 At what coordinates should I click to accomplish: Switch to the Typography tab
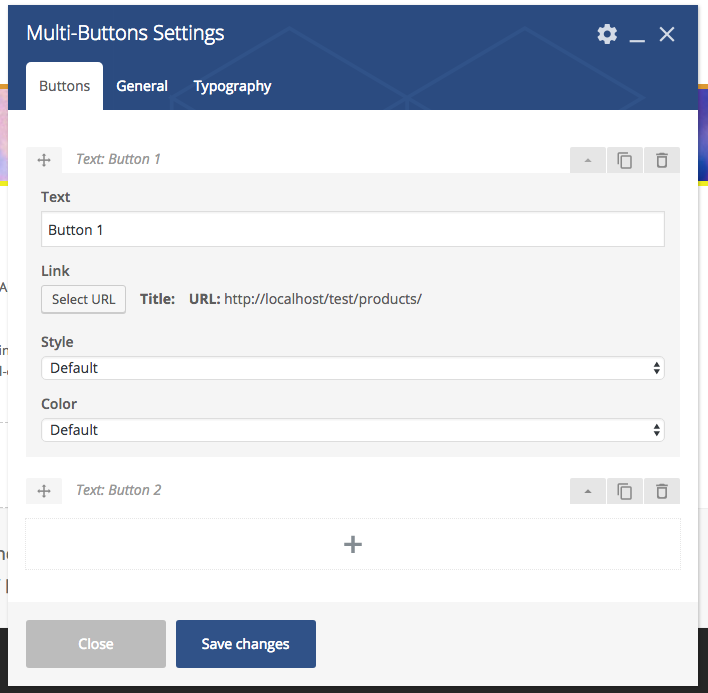(232, 86)
